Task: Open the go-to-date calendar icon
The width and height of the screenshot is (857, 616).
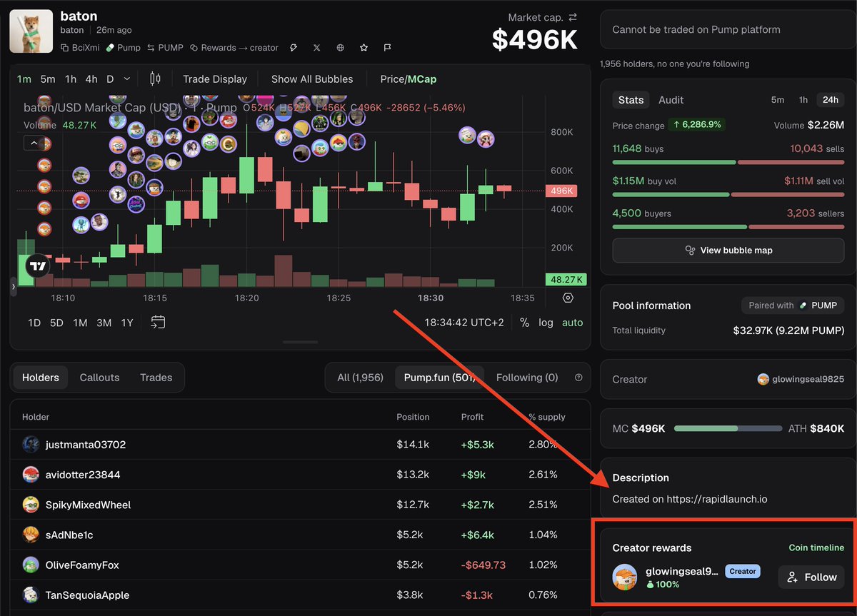Action: (158, 323)
